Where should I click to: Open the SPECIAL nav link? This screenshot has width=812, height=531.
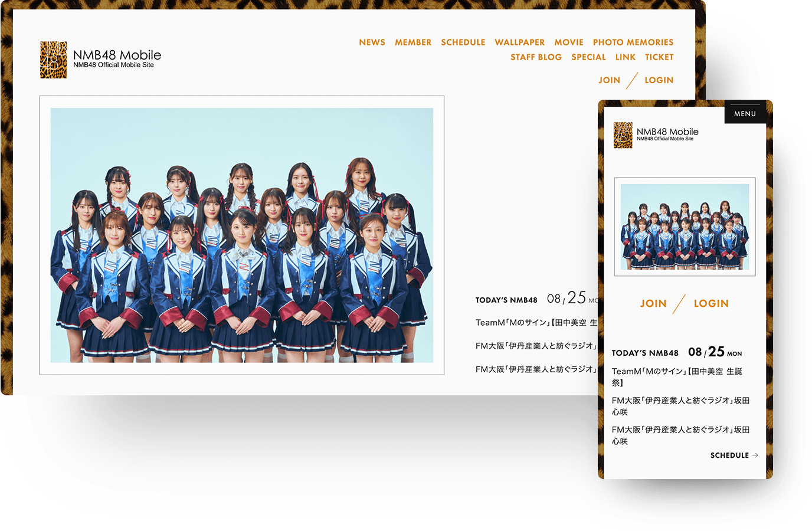[x=588, y=57]
